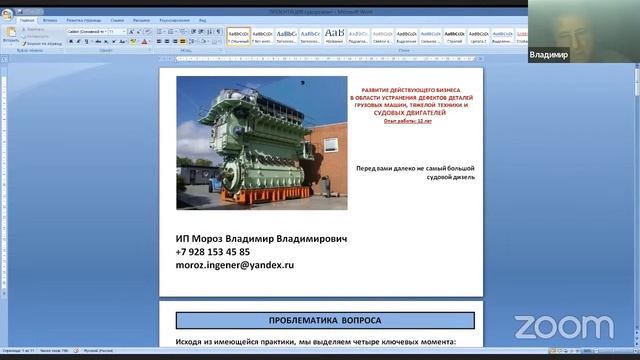Apply yellow text highlight color
The height and width of the screenshot is (360, 640).
133,42
